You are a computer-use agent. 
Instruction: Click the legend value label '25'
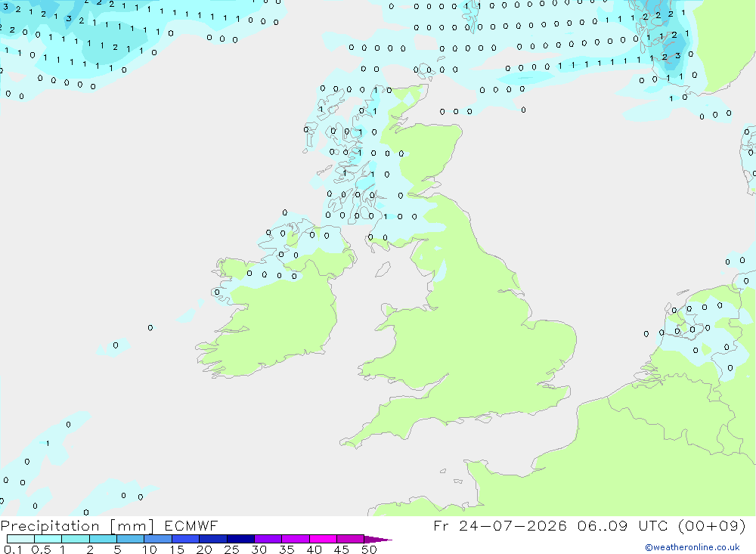[x=231, y=549]
